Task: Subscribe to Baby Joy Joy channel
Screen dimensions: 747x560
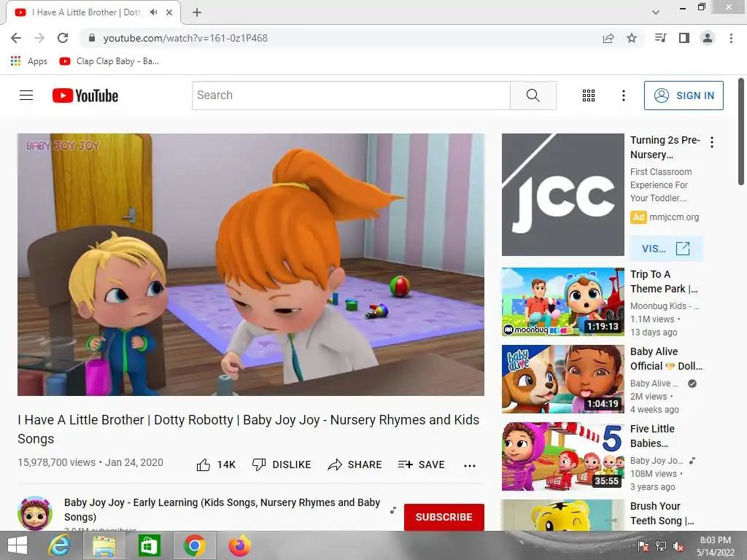Action: [x=444, y=517]
